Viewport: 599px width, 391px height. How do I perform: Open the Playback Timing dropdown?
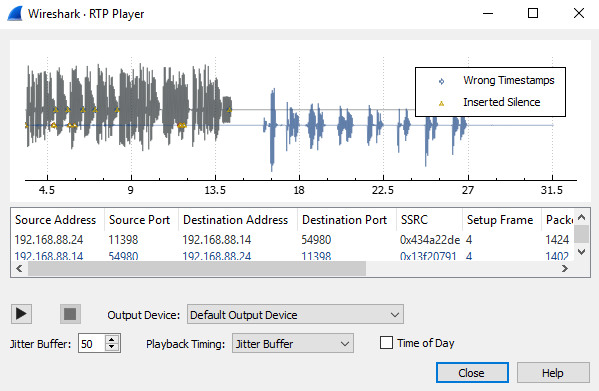(293, 344)
